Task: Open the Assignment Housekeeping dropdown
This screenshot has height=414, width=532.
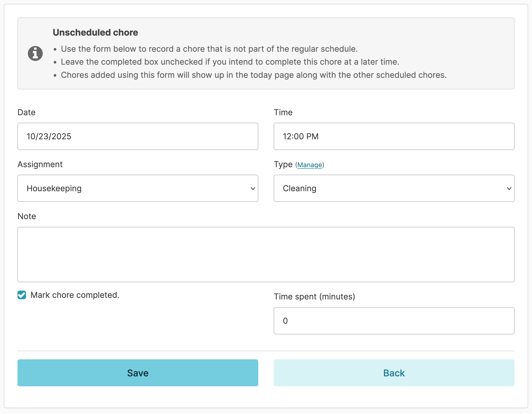Action: tap(138, 188)
